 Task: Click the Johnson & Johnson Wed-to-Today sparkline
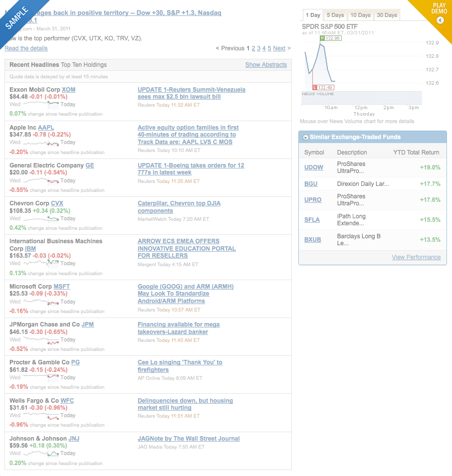point(41,453)
